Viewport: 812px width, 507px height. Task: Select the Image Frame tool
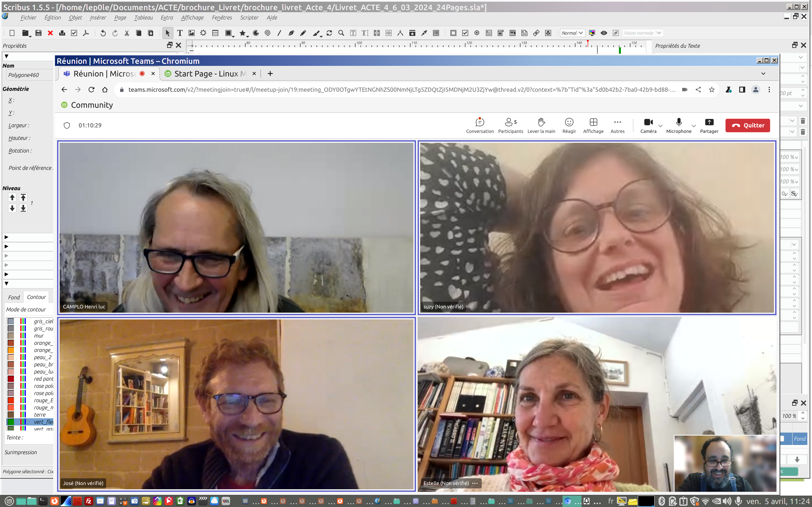pos(192,33)
